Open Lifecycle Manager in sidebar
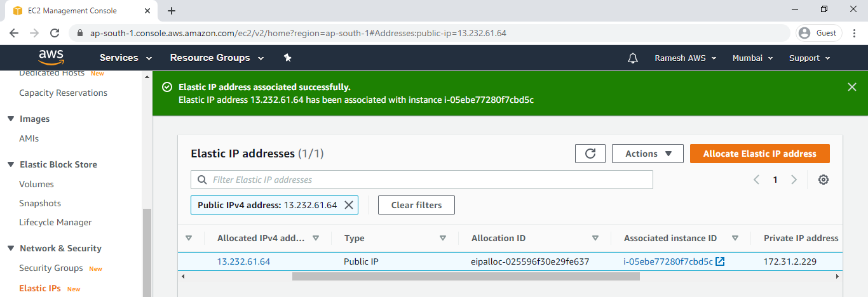Viewport: 868px width, 297px height. click(x=55, y=222)
